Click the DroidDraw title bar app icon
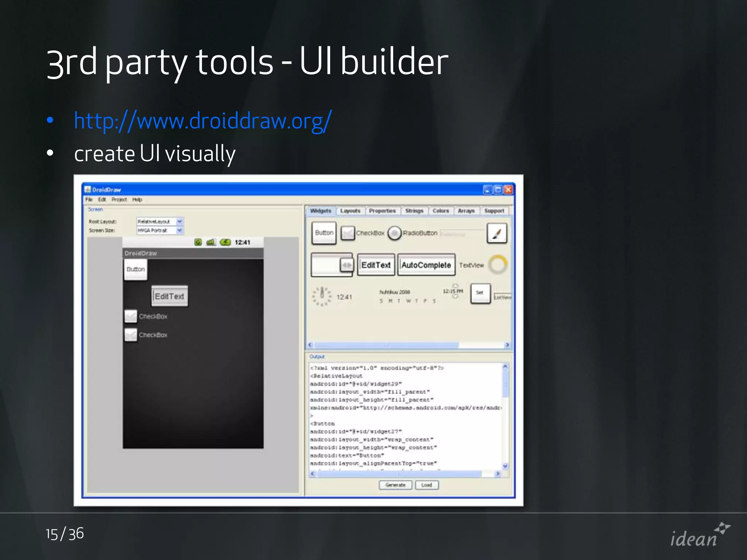Viewport: 747px width, 560px height. tap(88, 190)
